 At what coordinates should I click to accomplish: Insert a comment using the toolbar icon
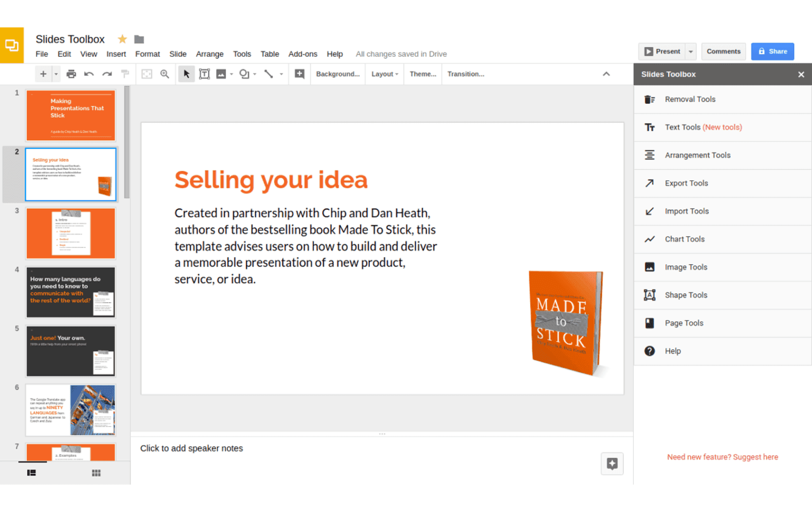pos(299,74)
